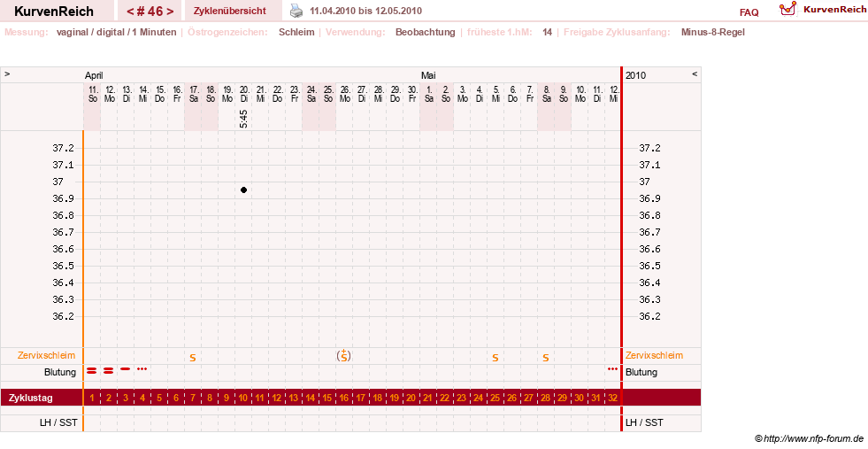
Task: Click the KurvenReich logo icon
Action: pos(787,8)
